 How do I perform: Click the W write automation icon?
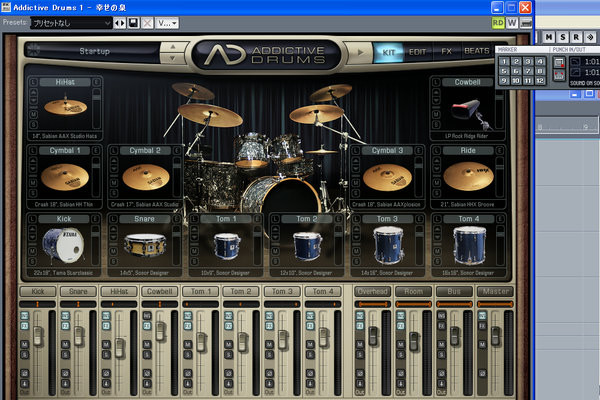pyautogui.click(x=512, y=23)
